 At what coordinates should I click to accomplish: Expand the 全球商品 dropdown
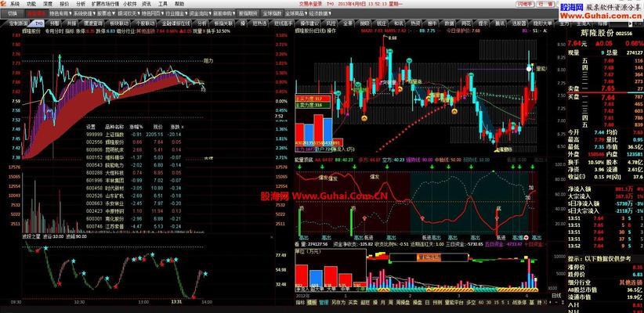295,13
